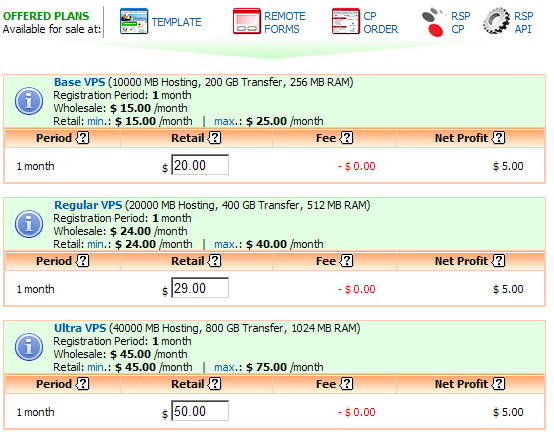The width and height of the screenshot is (554, 432).
Task: Click the Base VPS info icon
Action: tap(29, 101)
